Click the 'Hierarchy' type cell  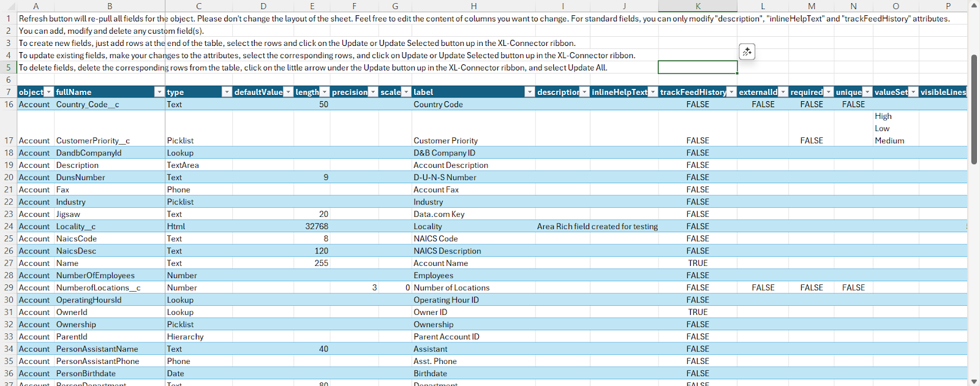pos(198,336)
